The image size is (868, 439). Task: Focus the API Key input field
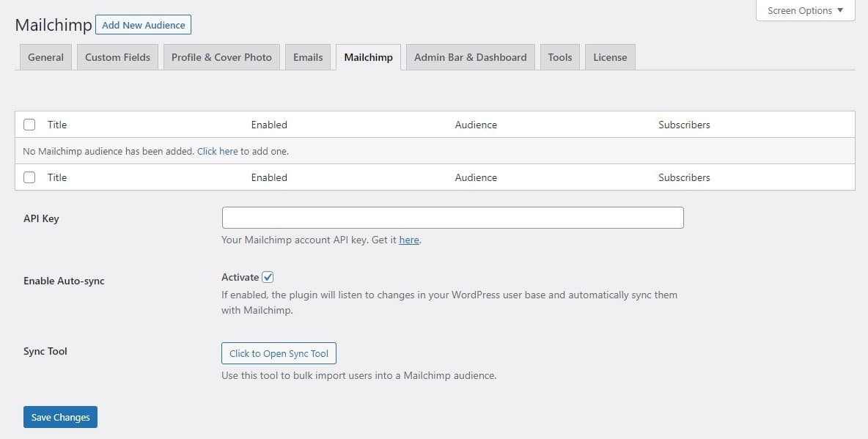pyautogui.click(x=453, y=218)
